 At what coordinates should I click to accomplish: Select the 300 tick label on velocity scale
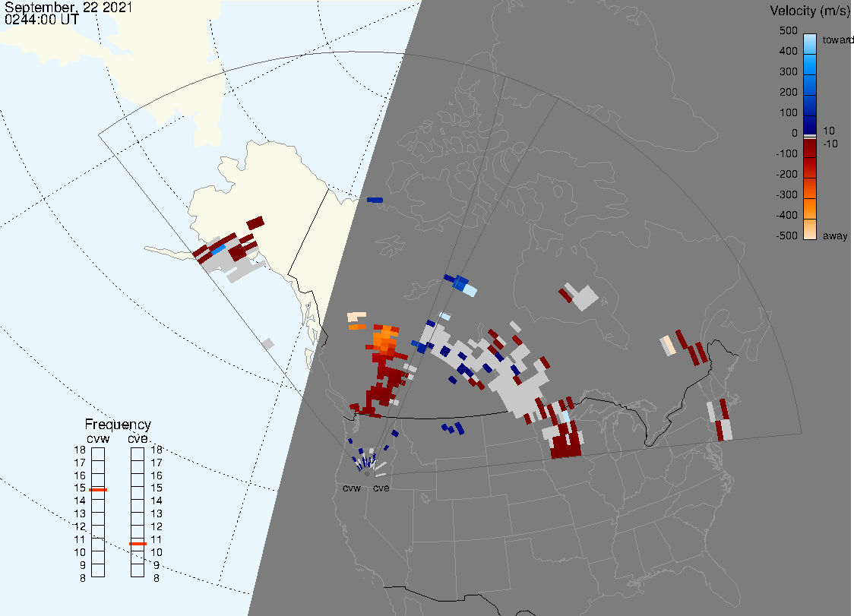point(788,72)
